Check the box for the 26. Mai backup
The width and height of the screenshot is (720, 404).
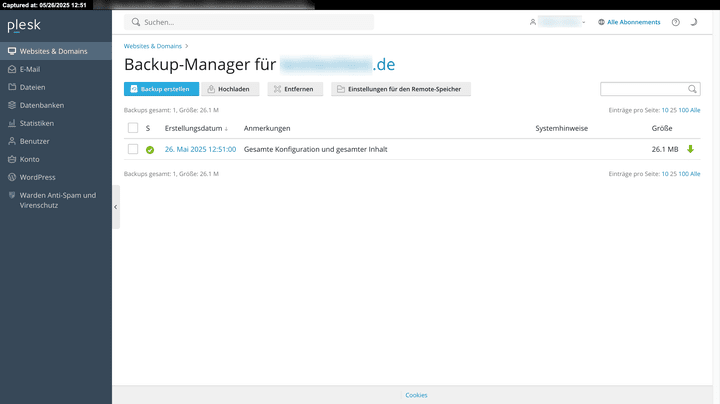133,149
